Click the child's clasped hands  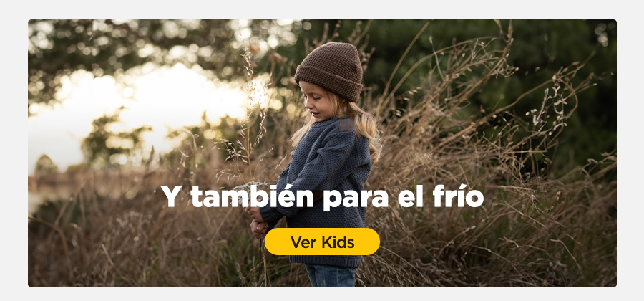[258, 222]
